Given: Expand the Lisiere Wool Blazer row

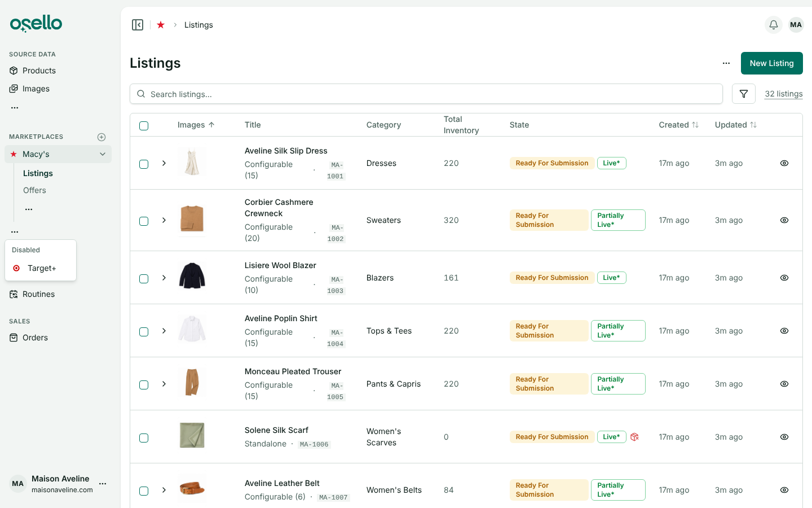Looking at the screenshot, I should (164, 278).
